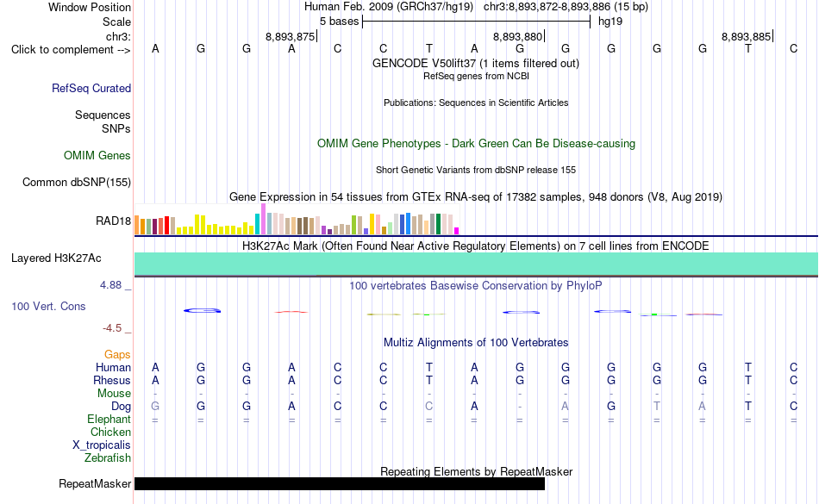Click the 'Human Feb. 2009 (GRCh37/hg19)' text
This screenshot has width=819, height=504.
(389, 7)
